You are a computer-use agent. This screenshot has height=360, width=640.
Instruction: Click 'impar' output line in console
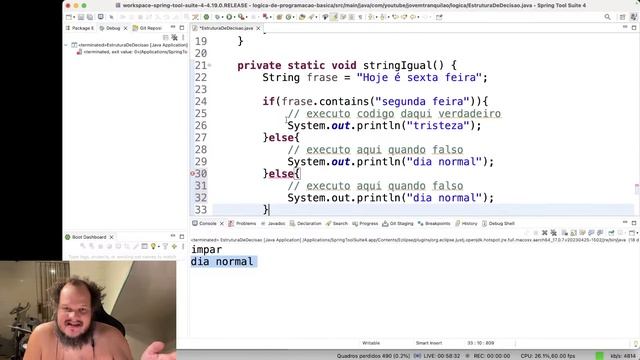click(x=207, y=249)
